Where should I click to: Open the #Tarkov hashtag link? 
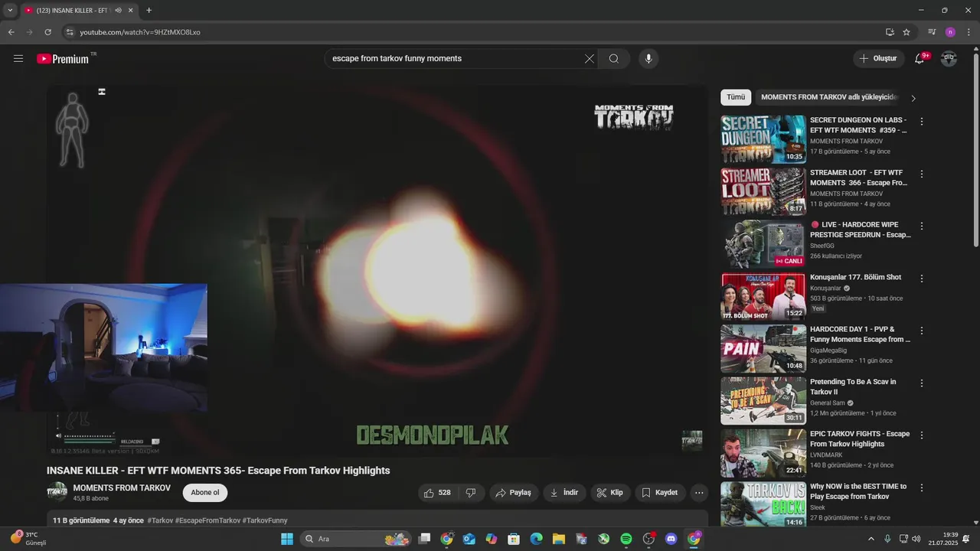[160, 520]
